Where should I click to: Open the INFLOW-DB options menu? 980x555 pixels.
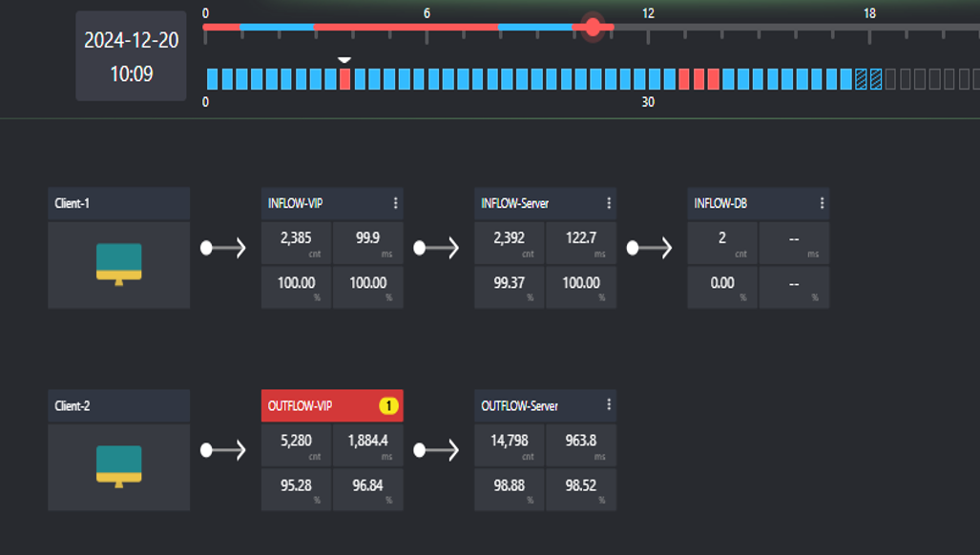(x=822, y=203)
